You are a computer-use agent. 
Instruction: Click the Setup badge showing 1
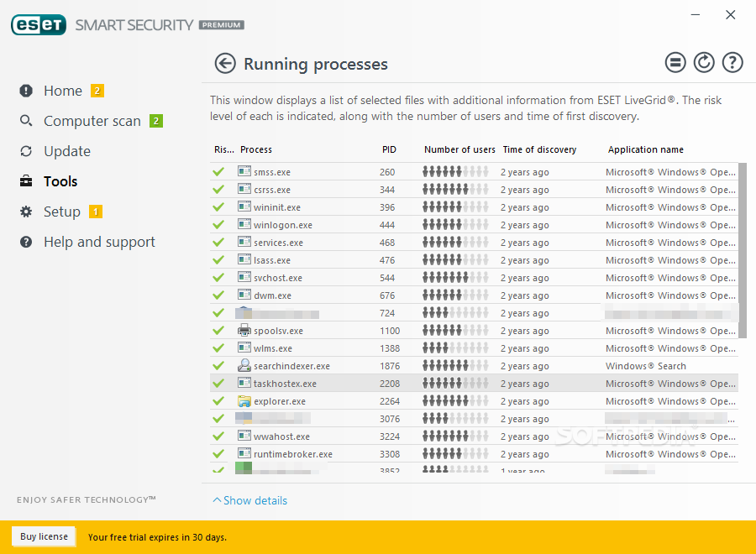click(x=96, y=212)
